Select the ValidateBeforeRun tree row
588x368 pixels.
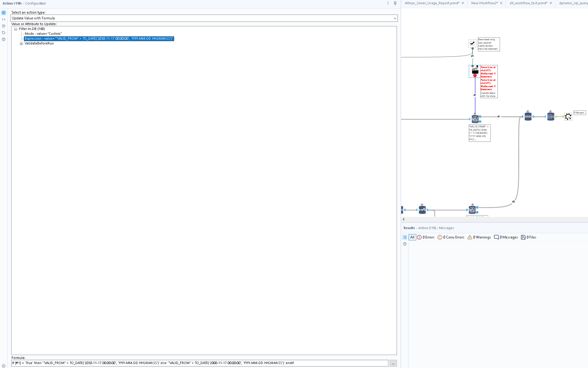click(x=39, y=43)
